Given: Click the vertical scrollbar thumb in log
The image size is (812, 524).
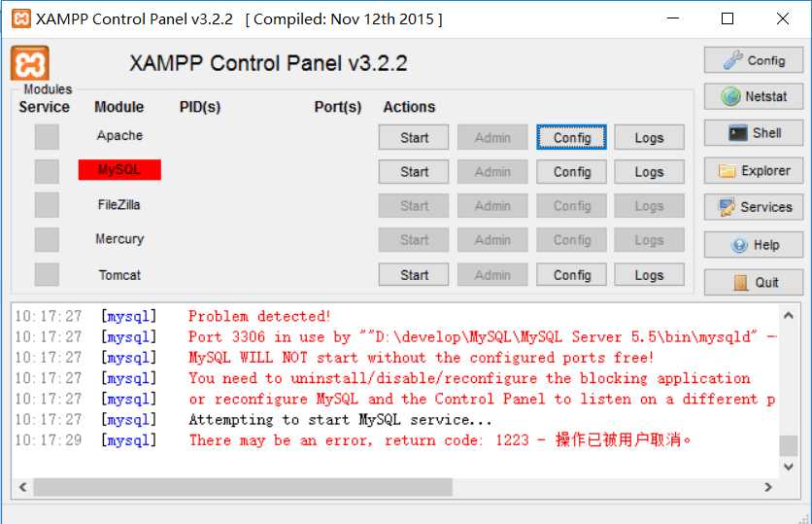Looking at the screenshot, I should [788, 445].
